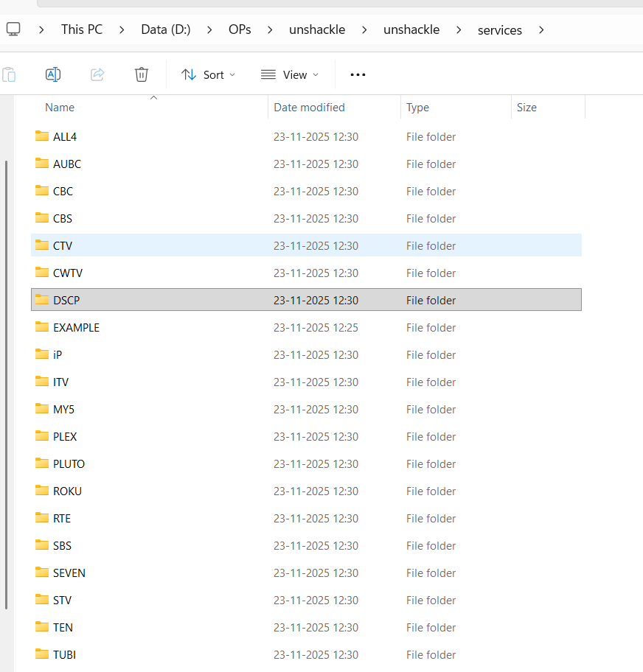Image resolution: width=643 pixels, height=672 pixels.
Task: Navigate to Data (D:) breadcrumb
Action: click(166, 29)
